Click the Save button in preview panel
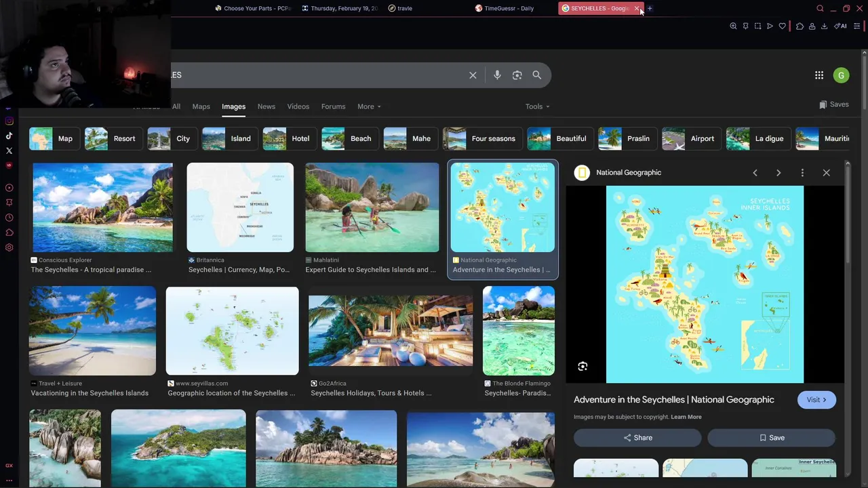The height and width of the screenshot is (488, 868). [772, 438]
